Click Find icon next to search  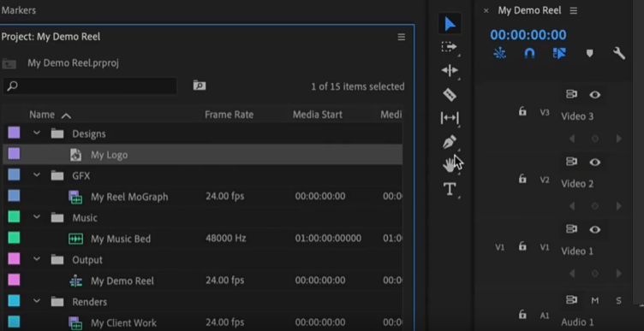200,86
